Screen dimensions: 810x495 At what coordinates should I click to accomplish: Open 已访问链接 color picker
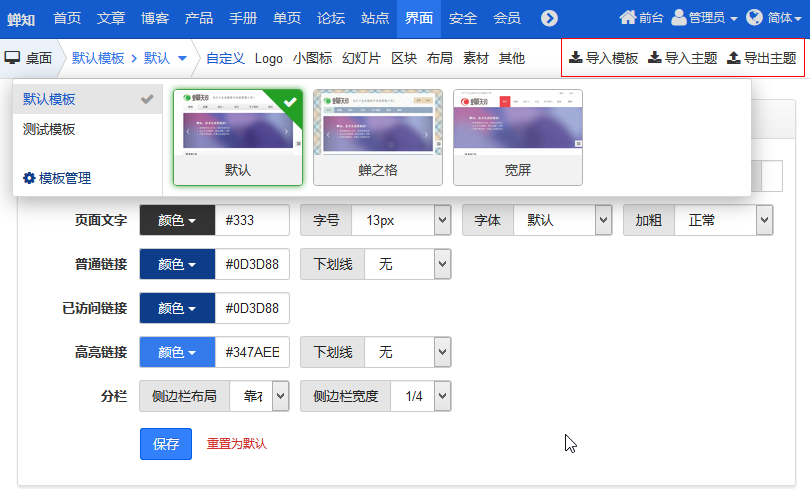click(x=177, y=308)
